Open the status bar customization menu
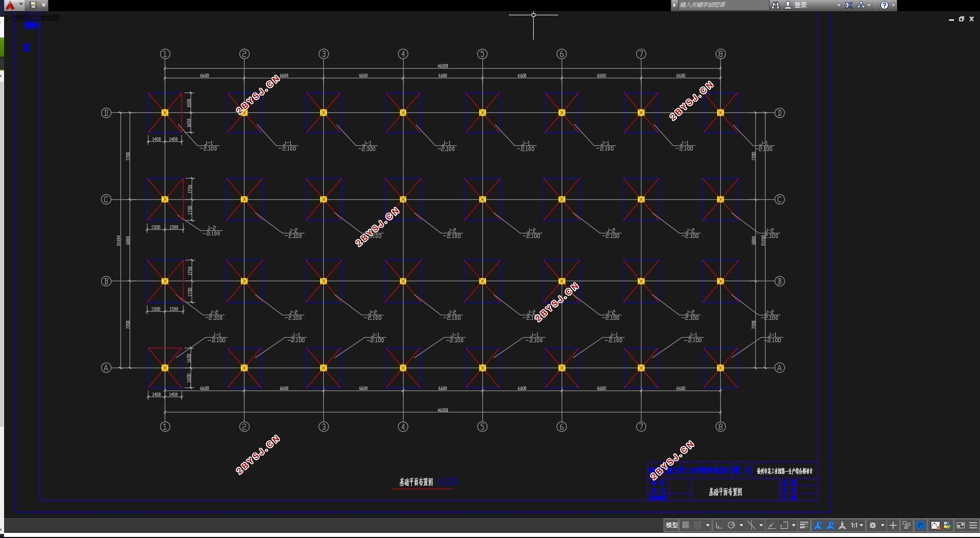The width and height of the screenshot is (980, 538). [x=973, y=525]
